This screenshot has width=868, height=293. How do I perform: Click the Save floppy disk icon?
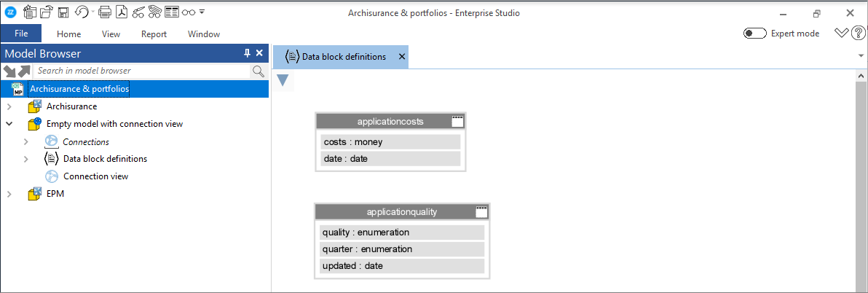(x=63, y=12)
